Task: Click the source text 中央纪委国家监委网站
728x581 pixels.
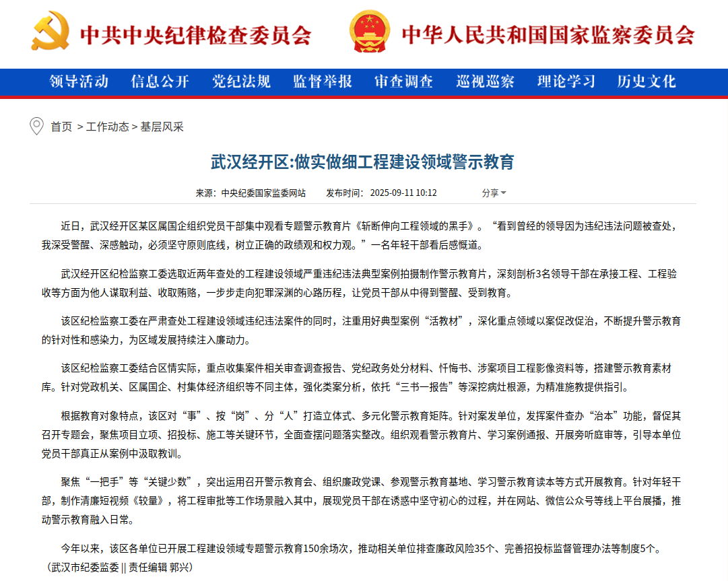Action: click(263, 193)
